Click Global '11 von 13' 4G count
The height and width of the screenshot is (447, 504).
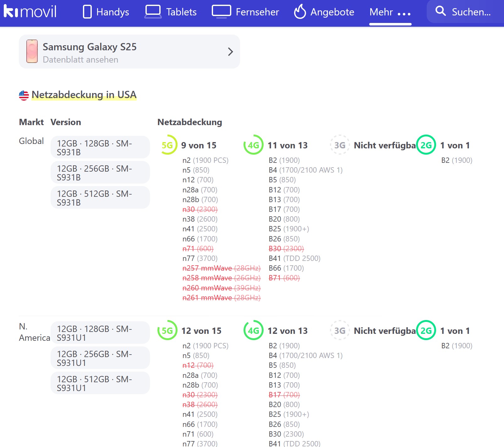[288, 145]
